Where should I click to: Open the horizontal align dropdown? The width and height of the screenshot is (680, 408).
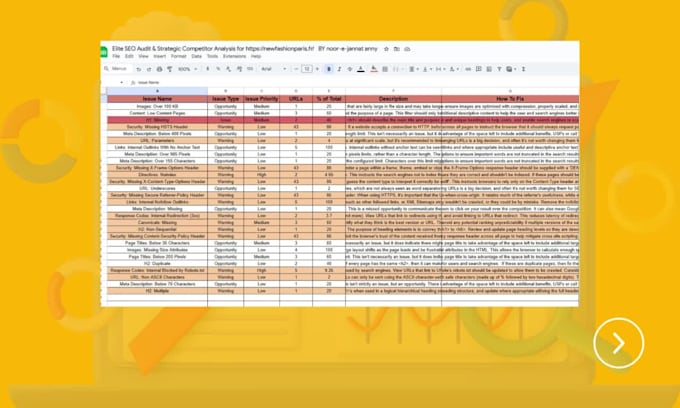(414, 69)
